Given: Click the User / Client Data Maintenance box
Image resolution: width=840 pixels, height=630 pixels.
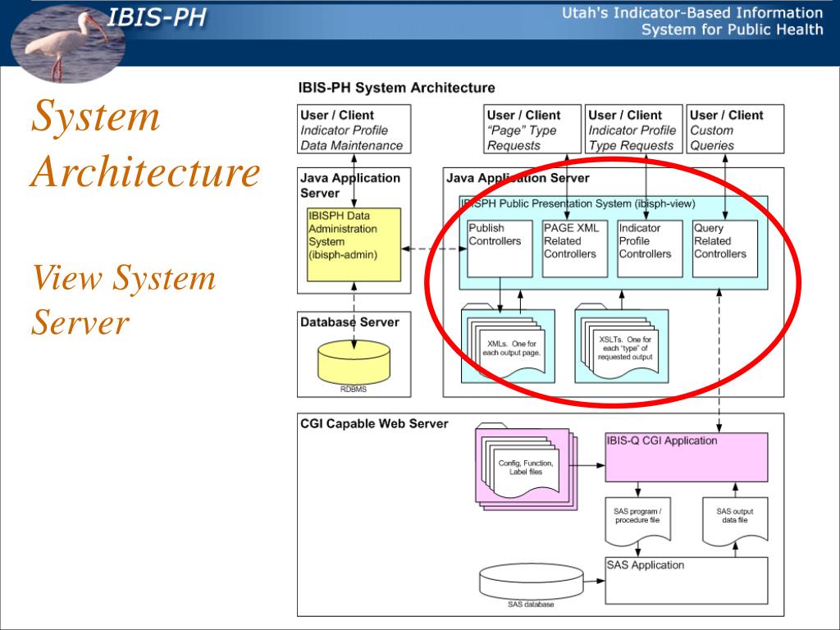Looking at the screenshot, I should point(354,129).
